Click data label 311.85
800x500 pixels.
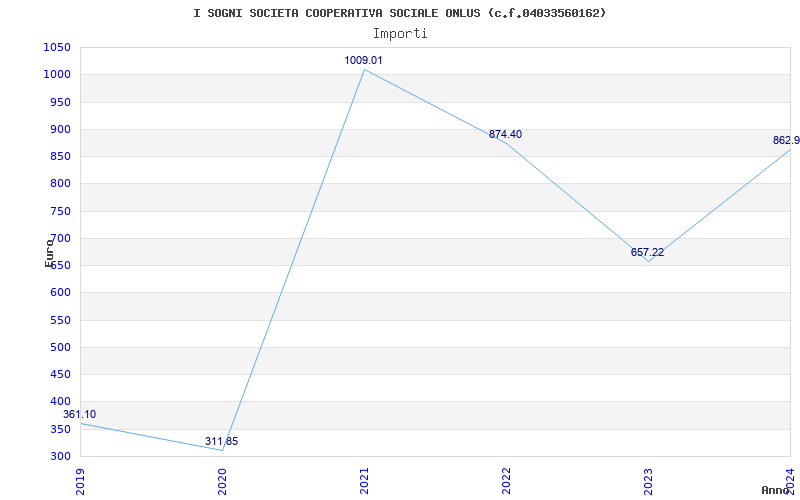pyautogui.click(x=221, y=441)
